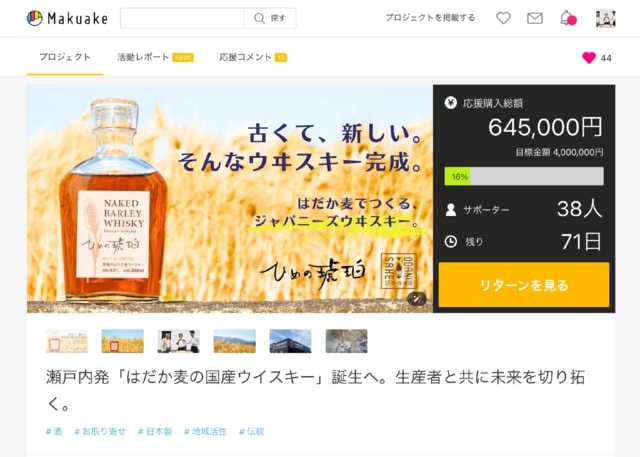Select first gallery thumbnail of bottle label

(x=67, y=341)
